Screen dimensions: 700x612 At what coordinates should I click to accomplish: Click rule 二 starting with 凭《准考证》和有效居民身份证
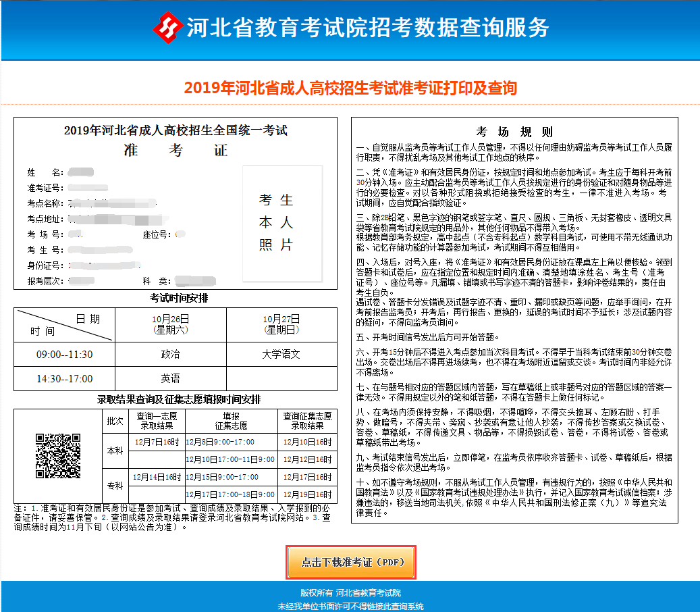pyautogui.click(x=514, y=188)
